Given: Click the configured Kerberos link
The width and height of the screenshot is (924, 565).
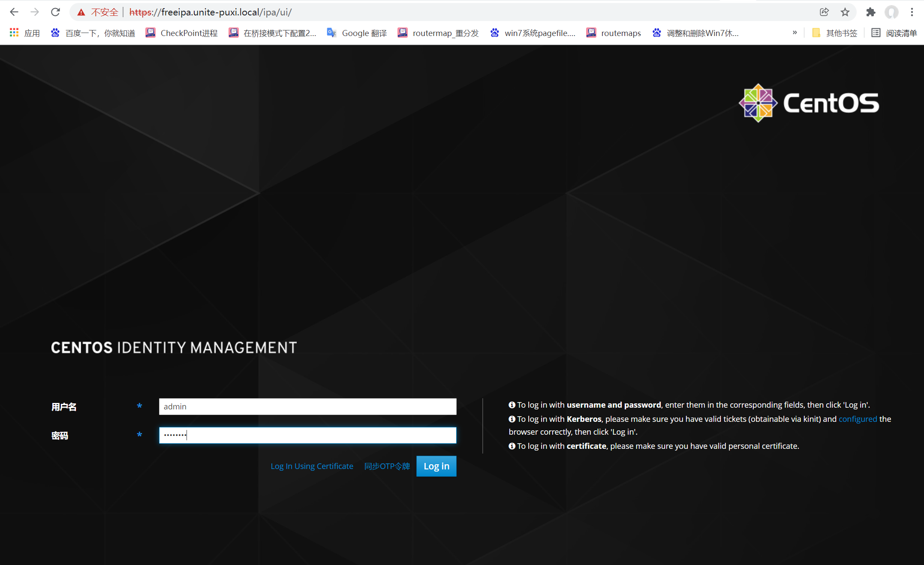Looking at the screenshot, I should (x=858, y=419).
